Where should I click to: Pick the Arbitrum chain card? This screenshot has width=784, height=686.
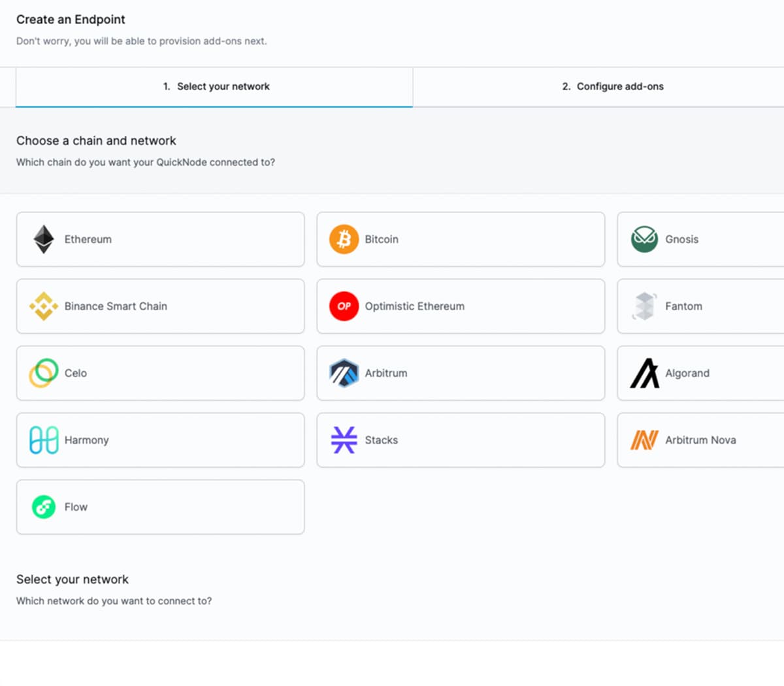tap(461, 373)
